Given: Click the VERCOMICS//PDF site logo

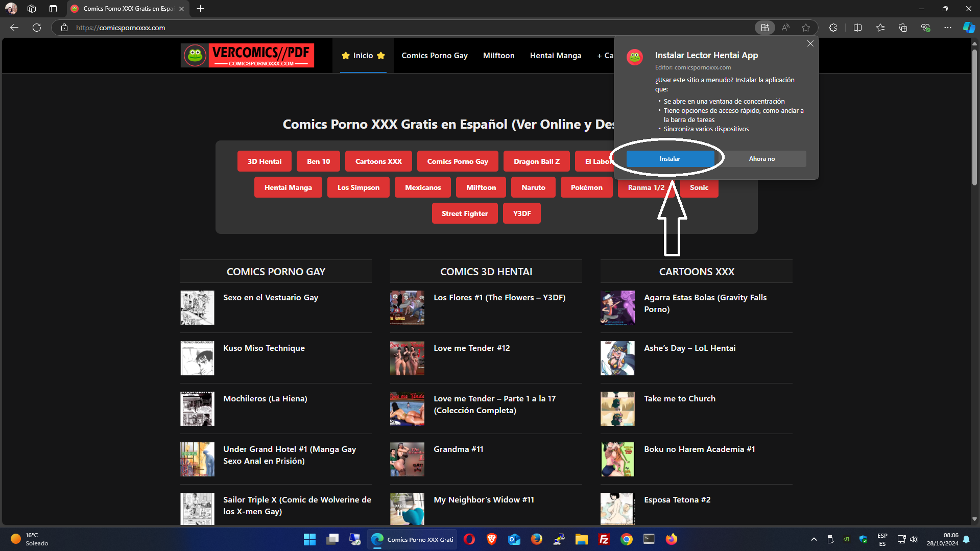Looking at the screenshot, I should tap(247, 55).
